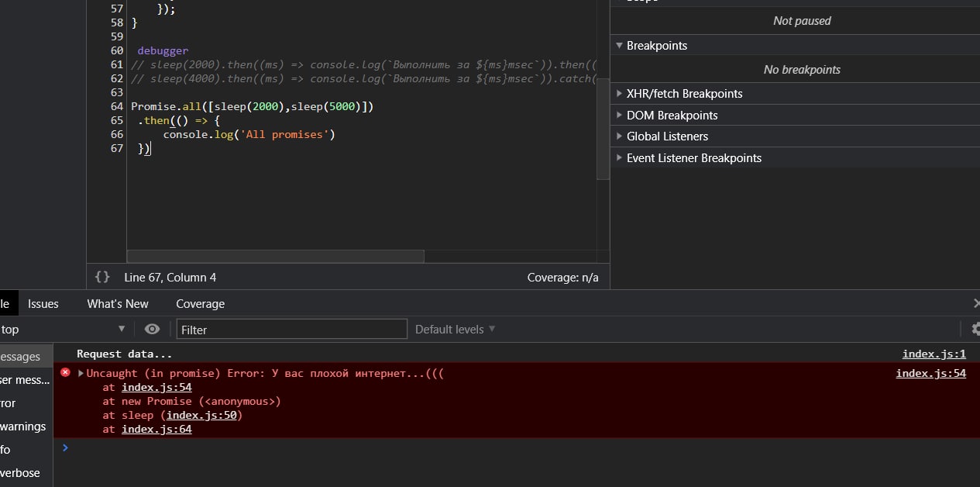Switch to the Issues tab

click(43, 304)
